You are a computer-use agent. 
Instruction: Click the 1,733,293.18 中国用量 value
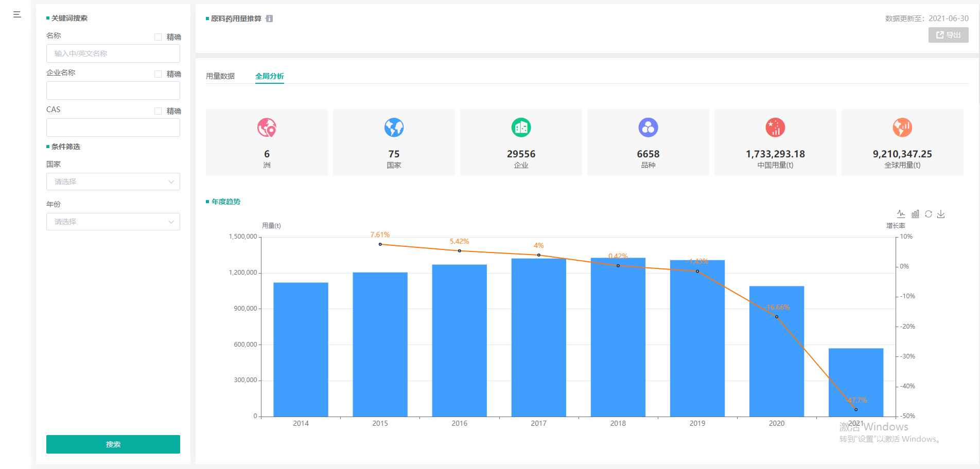775,154
